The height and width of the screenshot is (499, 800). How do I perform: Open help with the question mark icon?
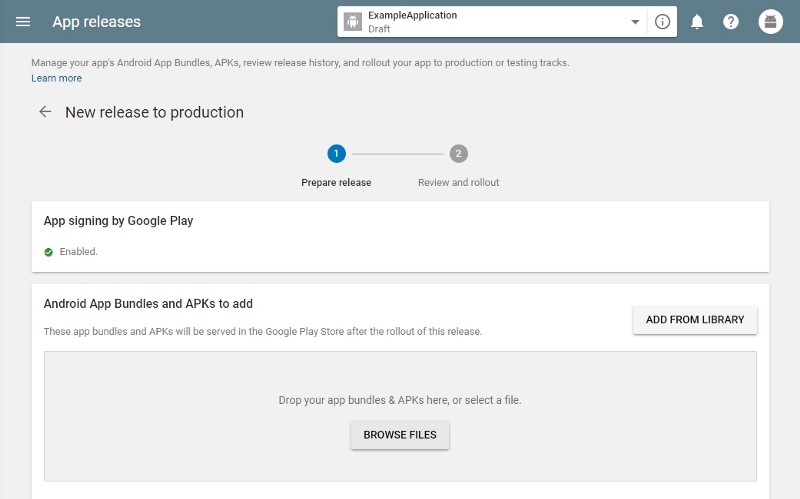tap(731, 22)
